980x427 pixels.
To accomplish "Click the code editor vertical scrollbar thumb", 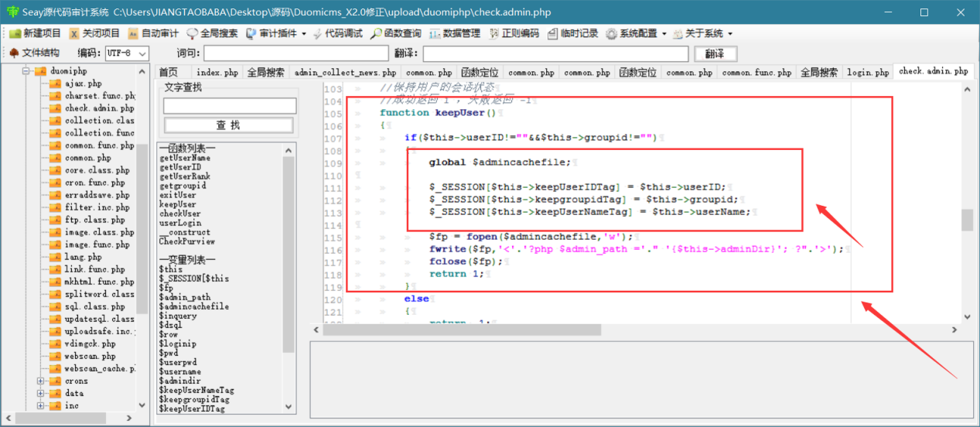I will [967, 220].
